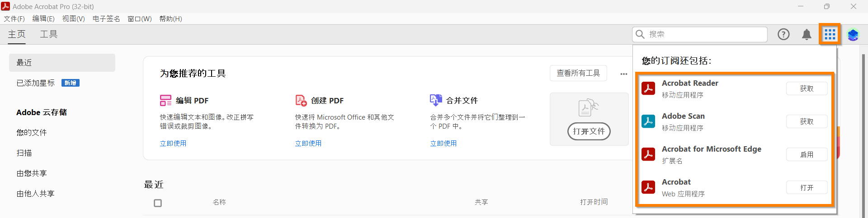868x218 pixels.
Task: Open the account profile avatar
Action: [853, 35]
